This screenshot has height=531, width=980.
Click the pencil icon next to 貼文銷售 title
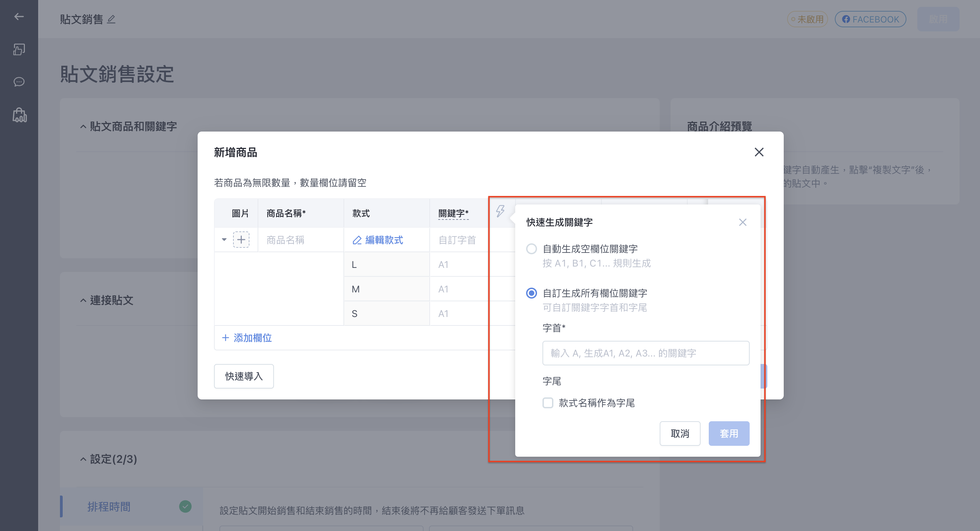tap(111, 19)
